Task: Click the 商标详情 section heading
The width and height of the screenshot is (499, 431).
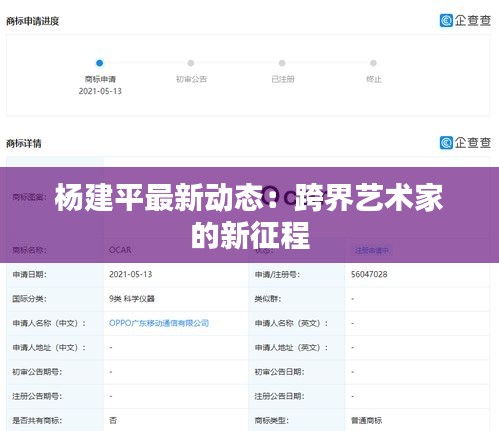Action: pos(24,143)
